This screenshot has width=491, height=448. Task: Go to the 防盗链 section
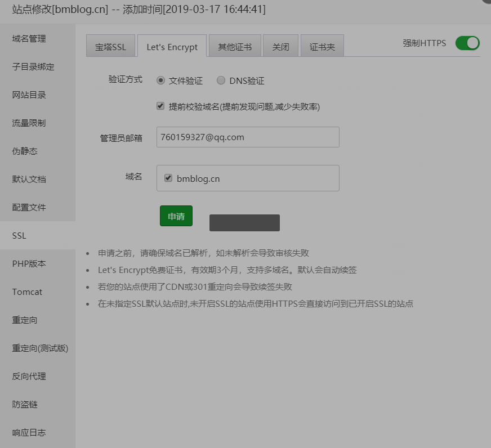pyautogui.click(x=26, y=404)
